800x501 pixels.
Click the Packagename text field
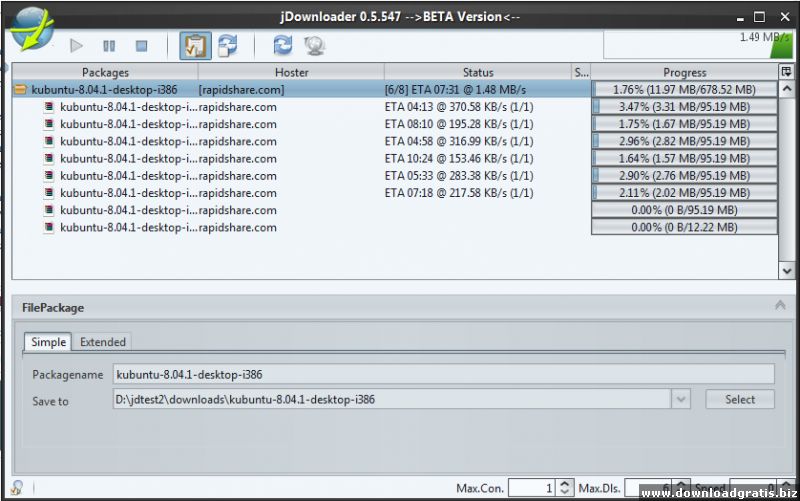click(x=443, y=374)
